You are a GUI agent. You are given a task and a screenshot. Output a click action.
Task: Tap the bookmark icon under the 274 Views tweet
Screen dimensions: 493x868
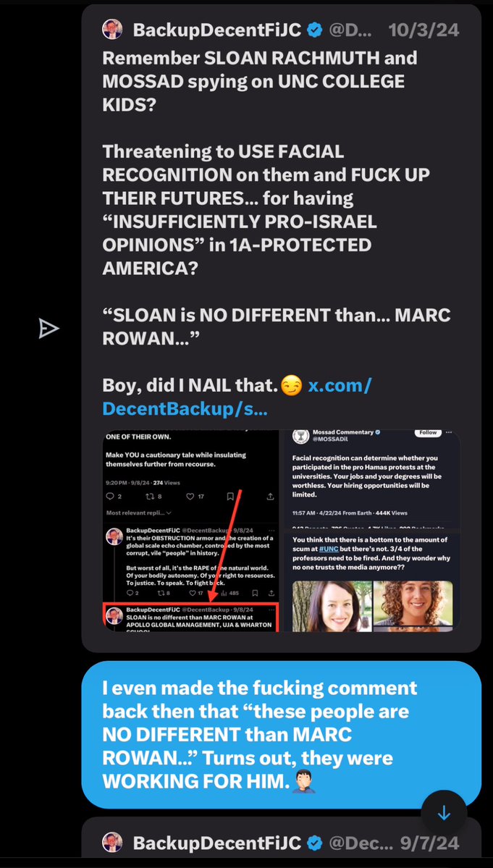pyautogui.click(x=230, y=497)
